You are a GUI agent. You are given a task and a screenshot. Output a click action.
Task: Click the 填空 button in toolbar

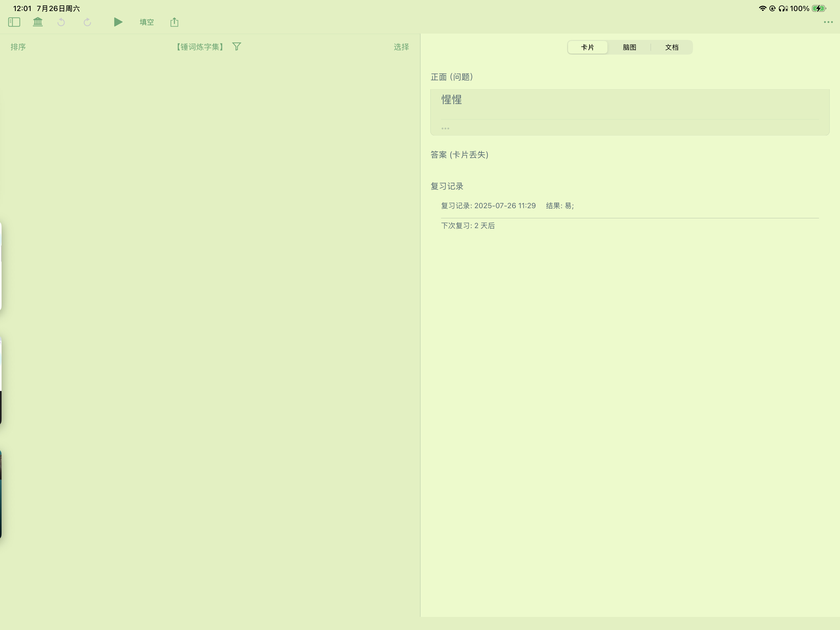146,22
